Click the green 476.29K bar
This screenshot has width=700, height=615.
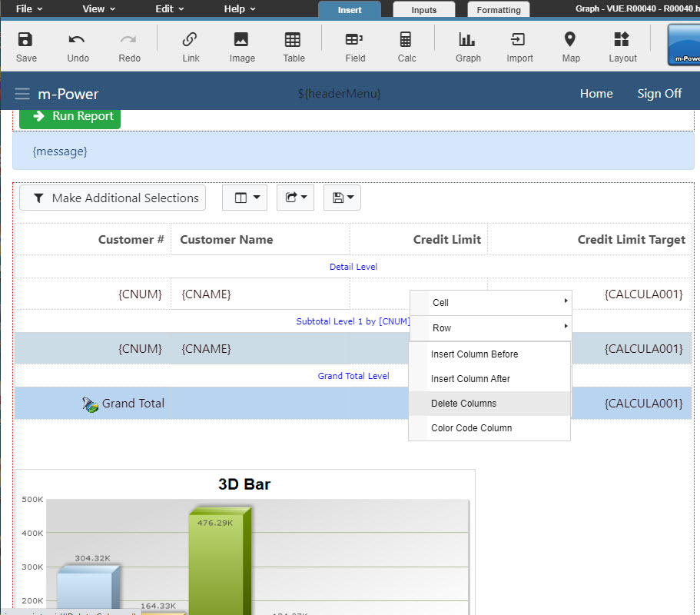click(x=220, y=561)
